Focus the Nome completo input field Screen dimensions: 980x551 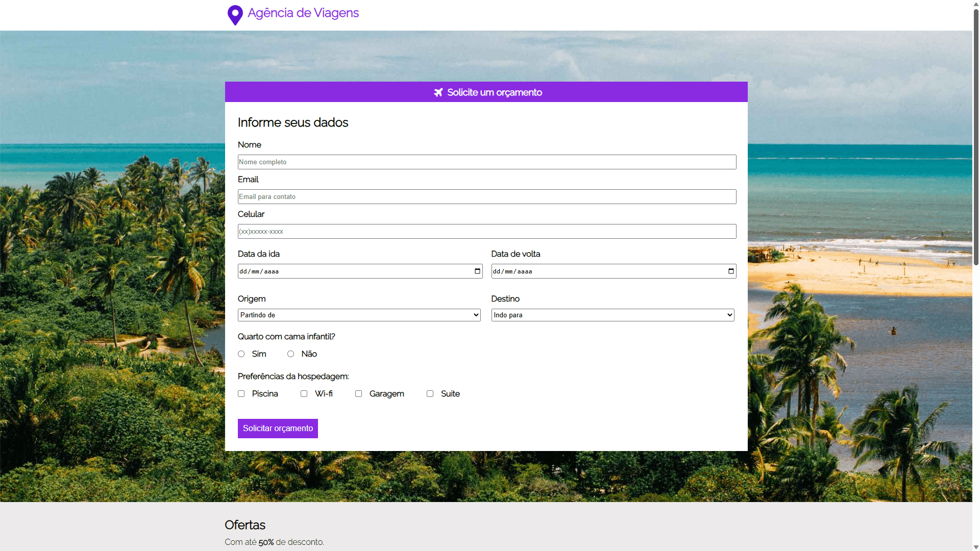tap(486, 162)
